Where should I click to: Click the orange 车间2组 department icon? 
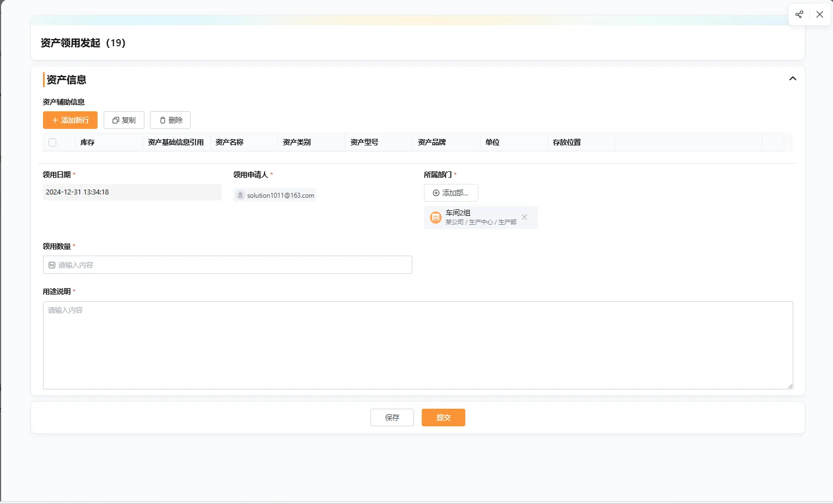[x=436, y=218]
